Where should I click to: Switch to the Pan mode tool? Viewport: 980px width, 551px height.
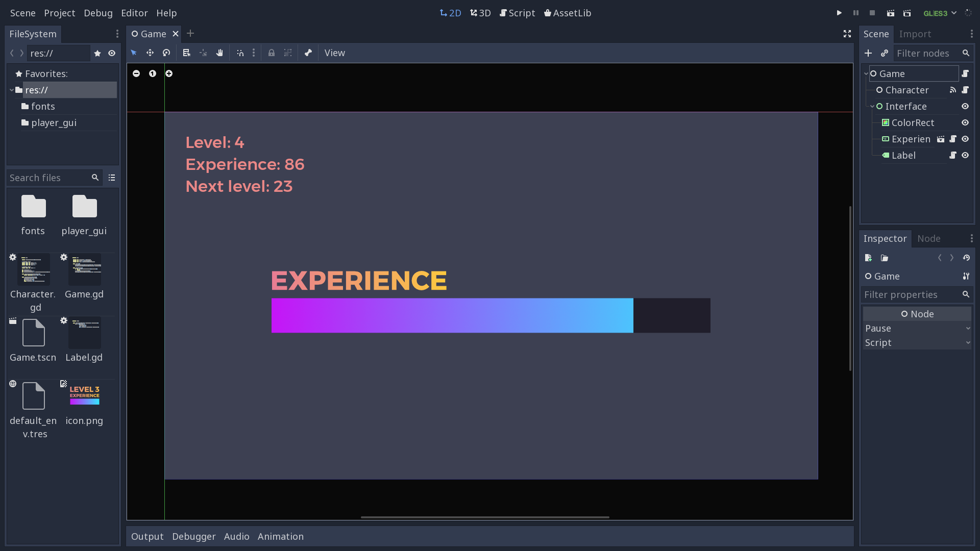(219, 53)
